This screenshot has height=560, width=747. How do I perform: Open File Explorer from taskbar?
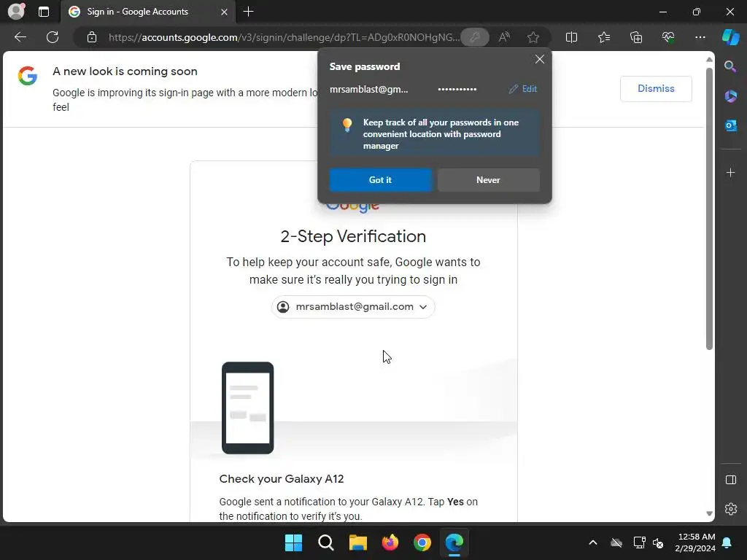(x=357, y=542)
